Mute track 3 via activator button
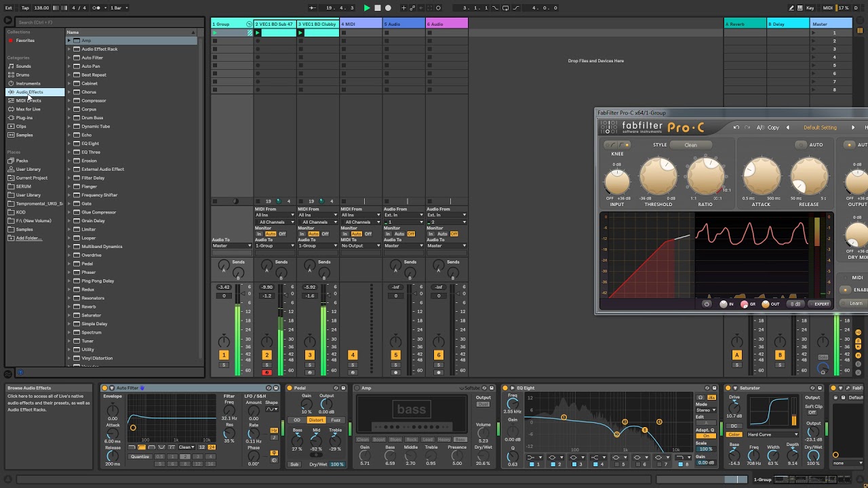This screenshot has height=488, width=868. point(310,355)
